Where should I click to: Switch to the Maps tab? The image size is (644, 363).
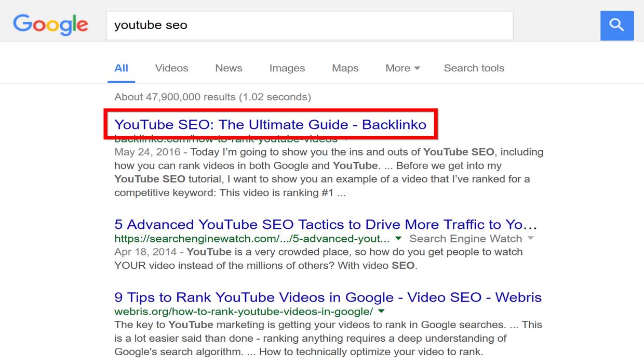pyautogui.click(x=345, y=68)
